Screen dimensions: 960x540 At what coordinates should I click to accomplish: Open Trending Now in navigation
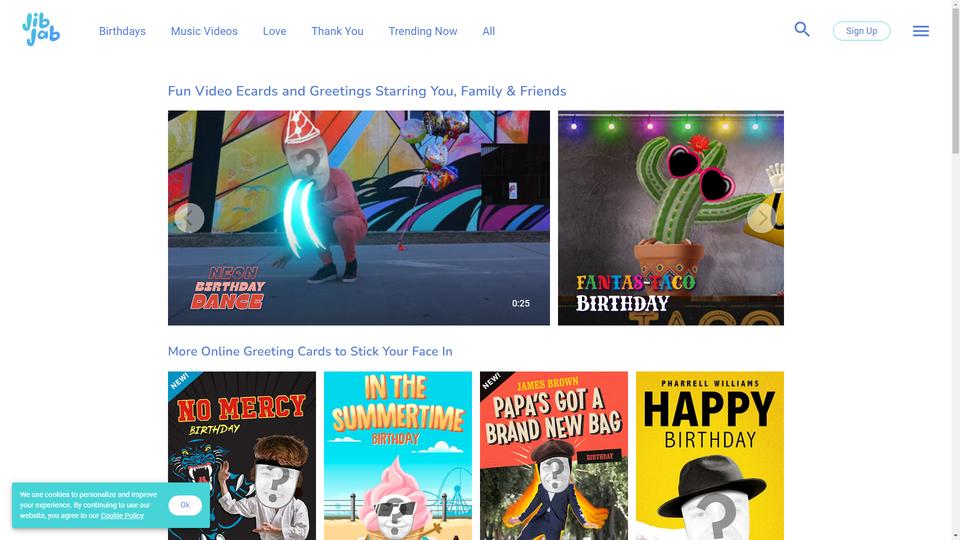(422, 31)
